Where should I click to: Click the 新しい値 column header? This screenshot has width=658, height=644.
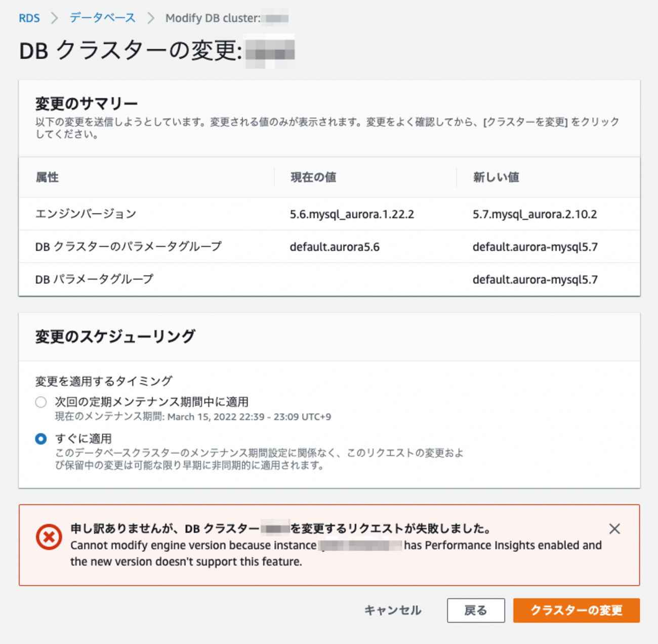click(x=496, y=178)
